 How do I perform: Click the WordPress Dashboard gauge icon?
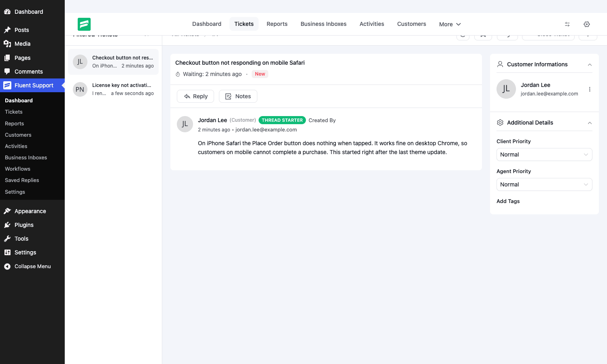tap(7, 12)
